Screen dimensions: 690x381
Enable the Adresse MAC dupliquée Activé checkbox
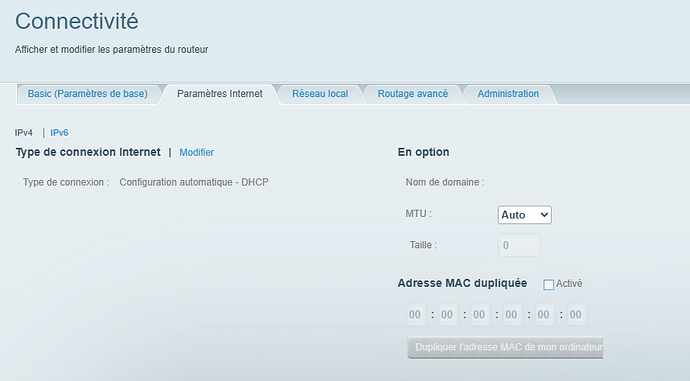click(548, 284)
